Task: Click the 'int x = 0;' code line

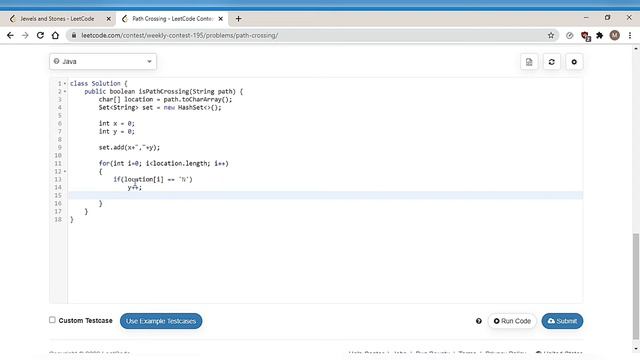Action: [117, 123]
